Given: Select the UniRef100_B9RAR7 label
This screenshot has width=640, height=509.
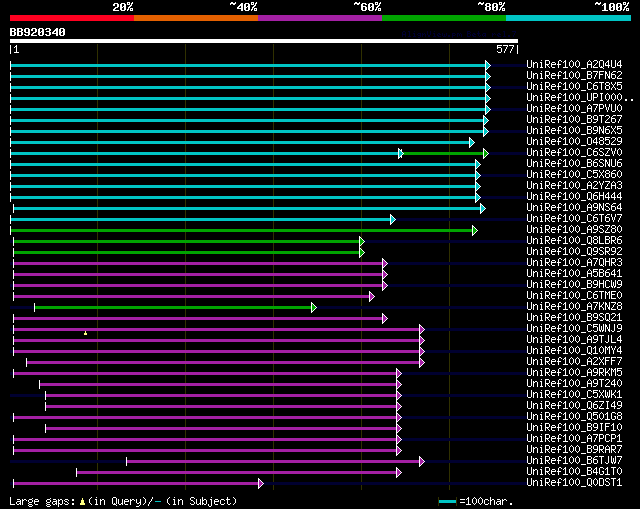Looking at the screenshot, I should [x=574, y=450].
